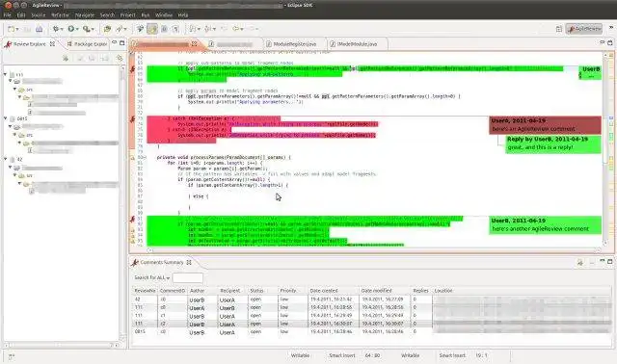The image size is (617, 364).
Task: Open the Debug dropdown arrow
Action: pos(62,30)
